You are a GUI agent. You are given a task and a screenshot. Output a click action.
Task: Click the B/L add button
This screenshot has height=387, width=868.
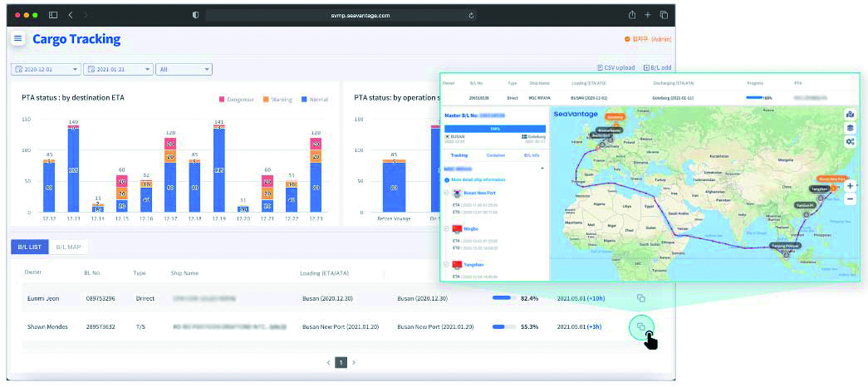[x=658, y=67]
